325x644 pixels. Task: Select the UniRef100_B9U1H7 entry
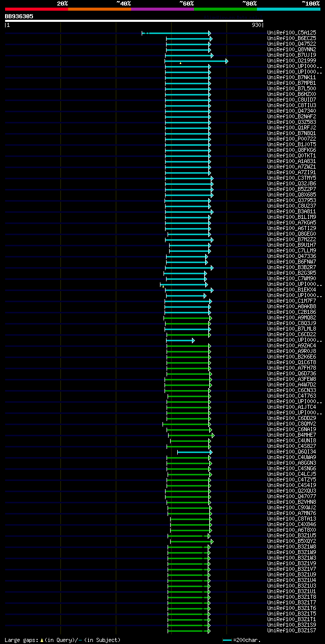(291, 245)
